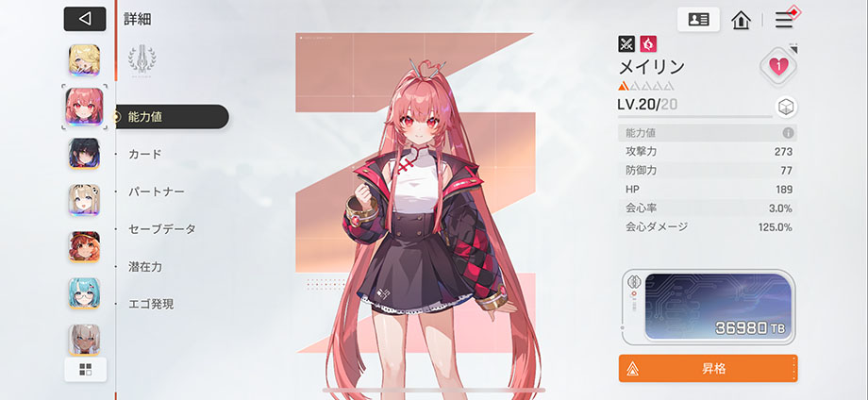
Task: Click the crossed-swords class icon
Action: (x=626, y=43)
